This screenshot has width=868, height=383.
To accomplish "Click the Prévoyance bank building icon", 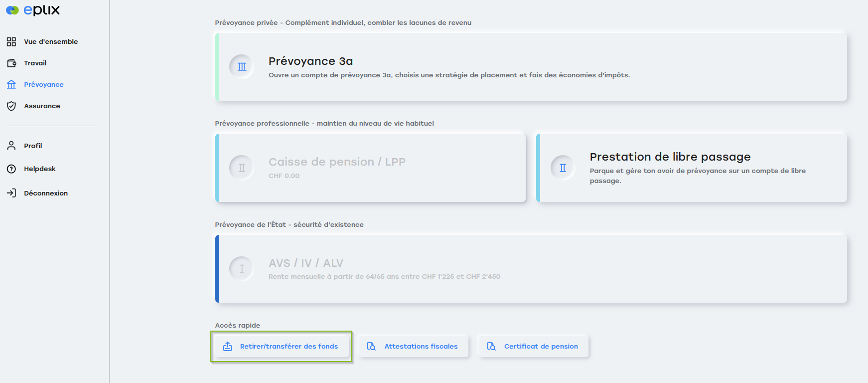I will (x=11, y=84).
